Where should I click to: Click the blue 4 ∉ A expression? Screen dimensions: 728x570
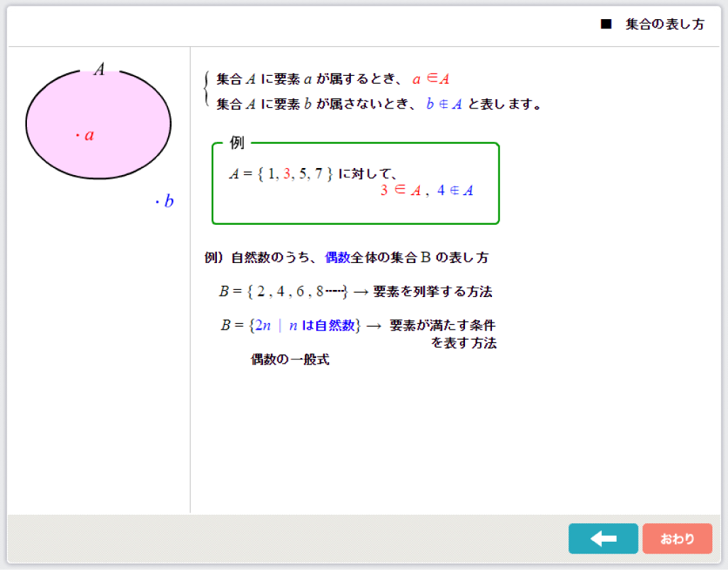pyautogui.click(x=455, y=190)
